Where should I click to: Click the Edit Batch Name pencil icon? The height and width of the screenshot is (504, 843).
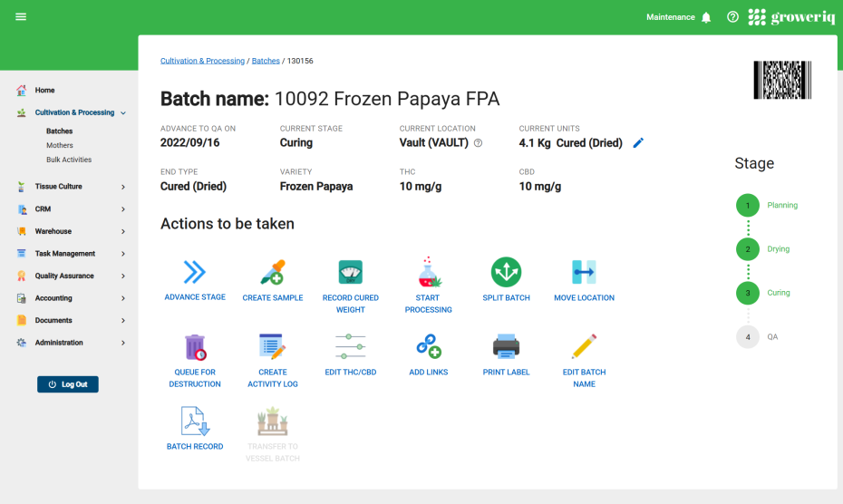[x=584, y=346]
